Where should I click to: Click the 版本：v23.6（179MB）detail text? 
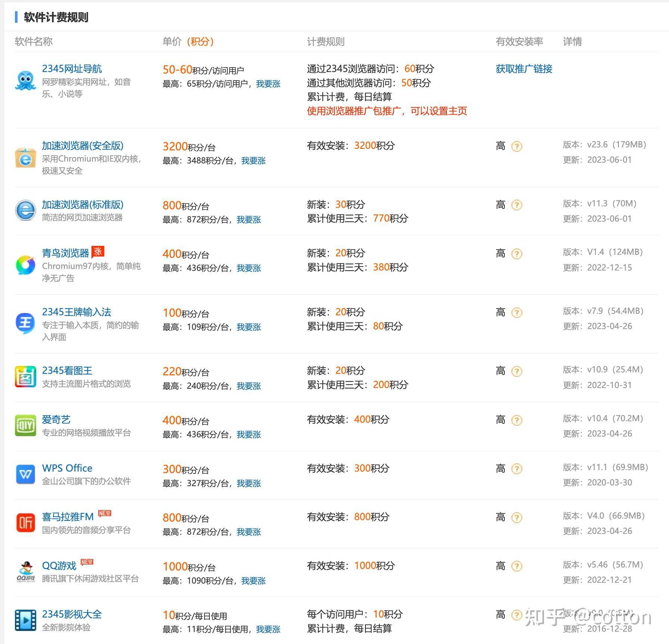(x=604, y=144)
